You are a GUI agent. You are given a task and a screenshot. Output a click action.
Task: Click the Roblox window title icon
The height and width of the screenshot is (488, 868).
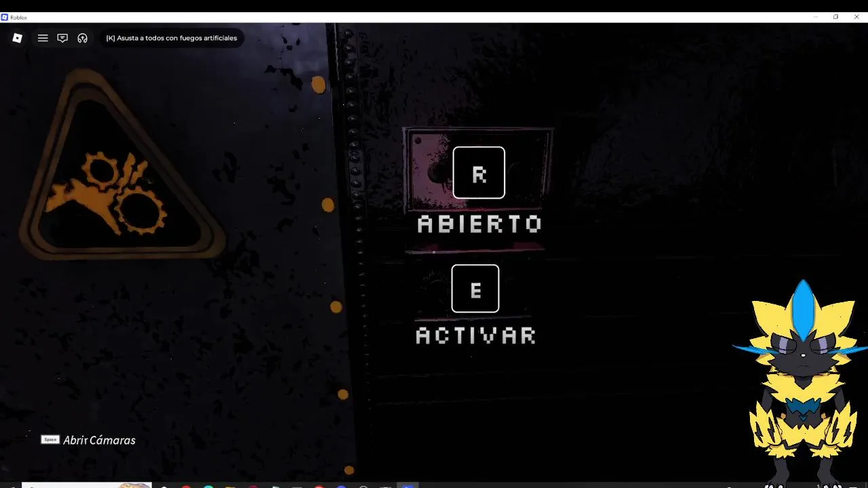[5, 17]
